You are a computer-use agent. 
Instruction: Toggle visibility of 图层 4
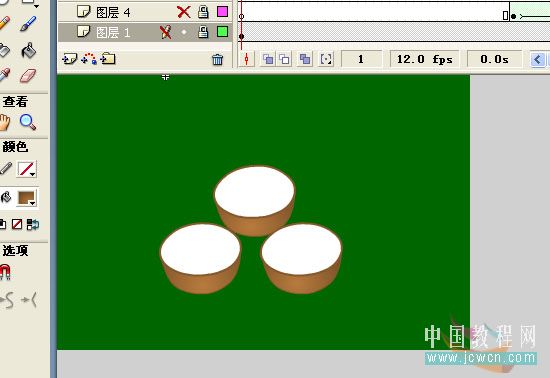click(x=184, y=12)
